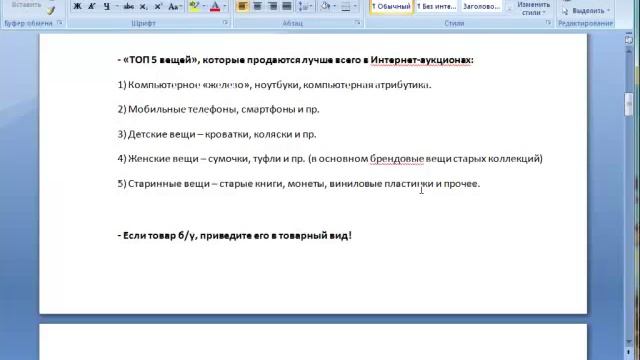Apply yellow text highlight color
The image size is (640, 360).
coord(194,6)
